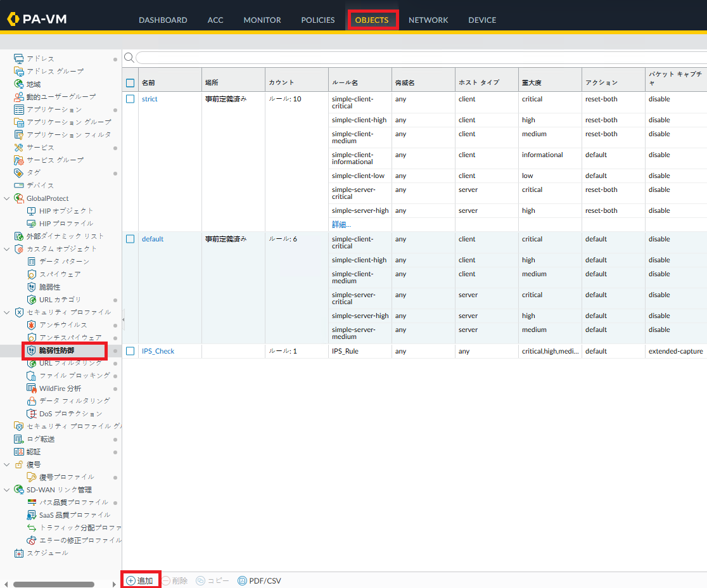Collapse the SD-WAN リンク管理 tree node
The width and height of the screenshot is (707, 588).
pyautogui.click(x=7, y=490)
